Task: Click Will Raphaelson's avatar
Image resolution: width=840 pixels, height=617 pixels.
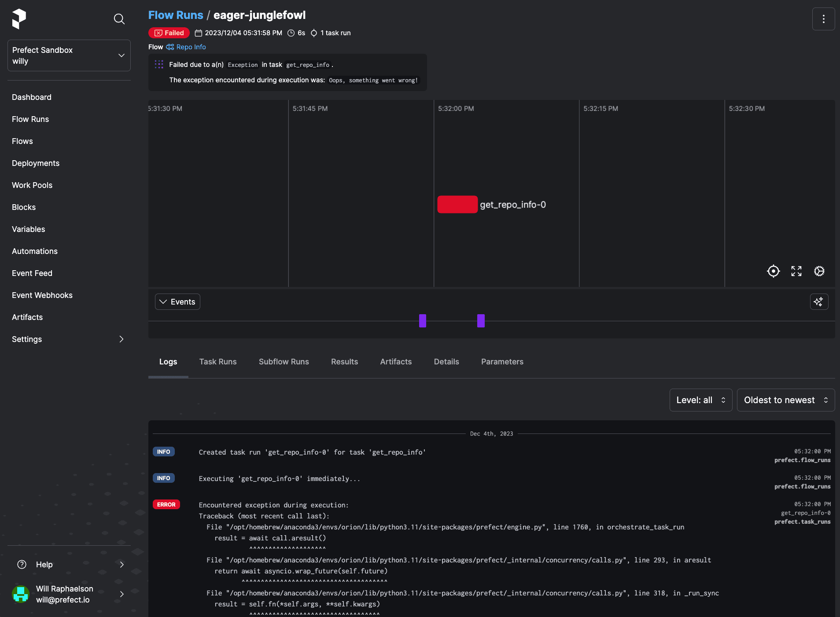Action: [x=21, y=594]
